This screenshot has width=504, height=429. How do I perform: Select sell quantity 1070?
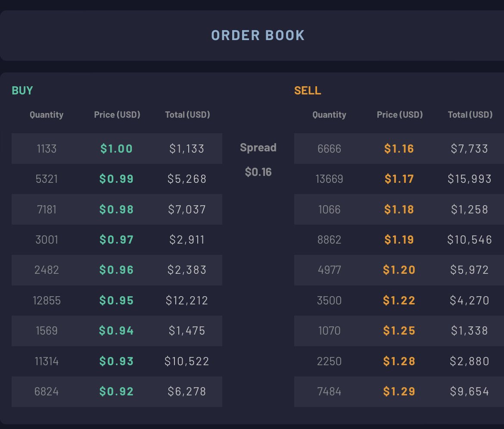click(329, 331)
